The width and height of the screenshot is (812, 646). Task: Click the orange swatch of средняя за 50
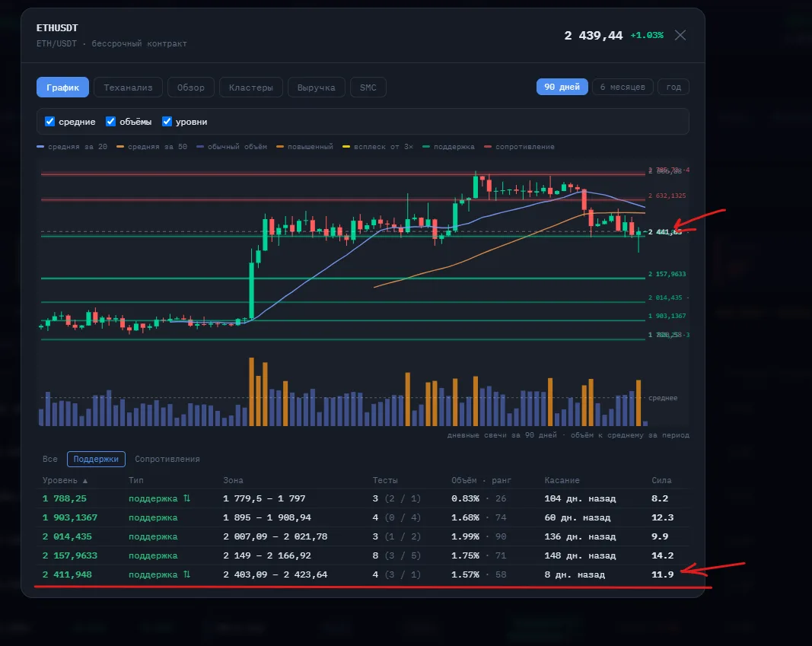point(120,147)
